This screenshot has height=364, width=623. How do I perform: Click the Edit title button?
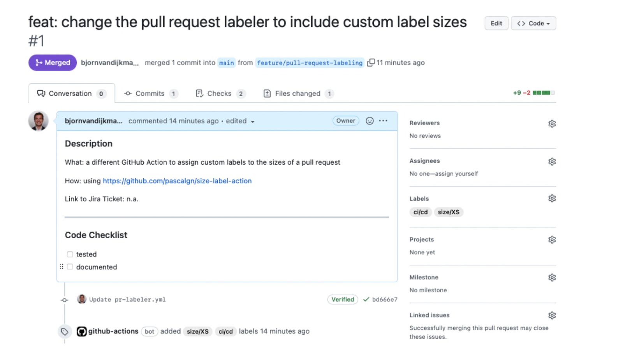point(496,23)
